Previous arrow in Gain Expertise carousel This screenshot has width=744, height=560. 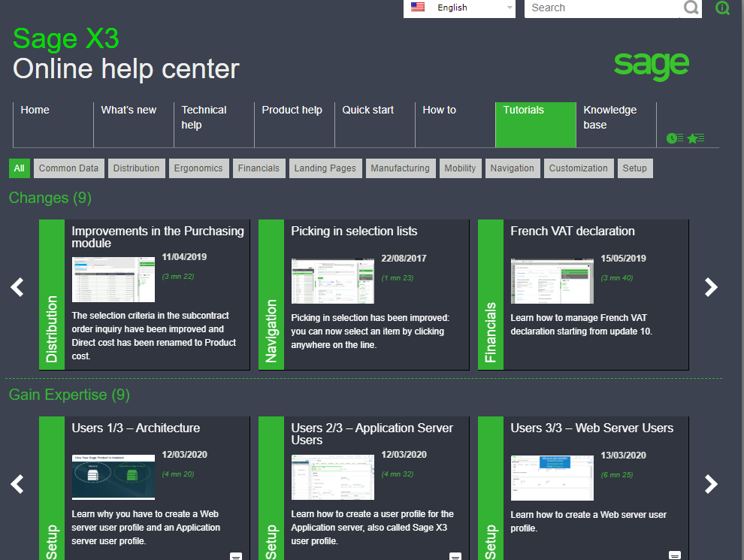pos(17,484)
